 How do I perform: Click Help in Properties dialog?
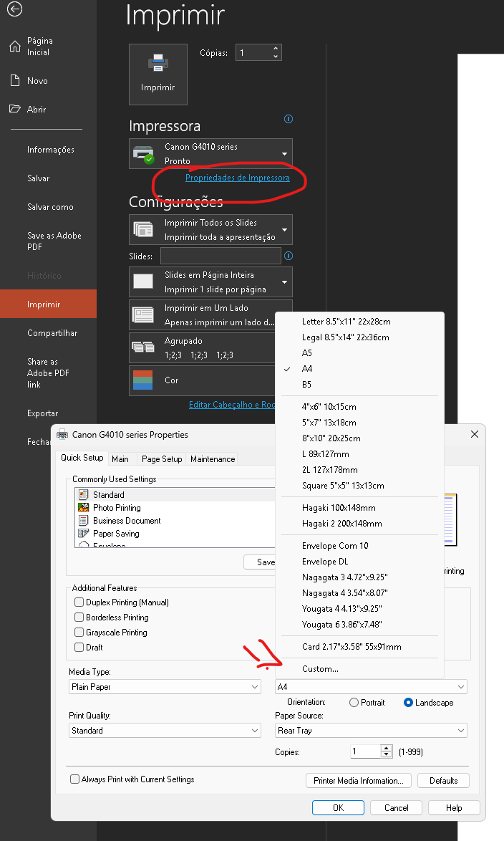(x=454, y=808)
